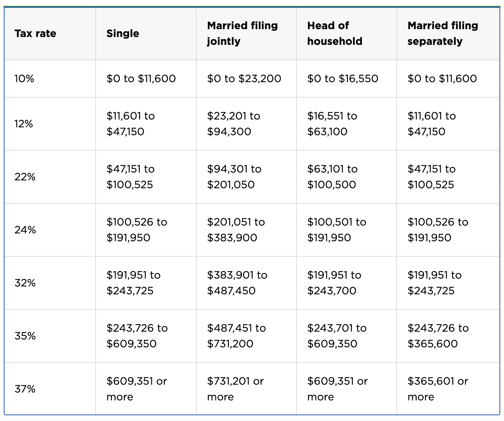Select the 22% tax rate cell

point(25,177)
